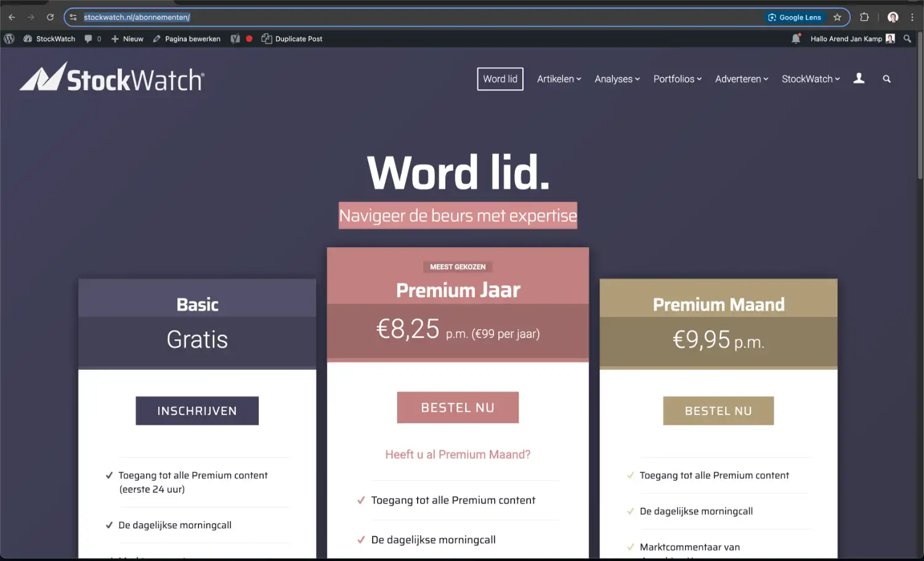This screenshot has height=561, width=924.
Task: Go back to the previous page
Action: point(12,17)
